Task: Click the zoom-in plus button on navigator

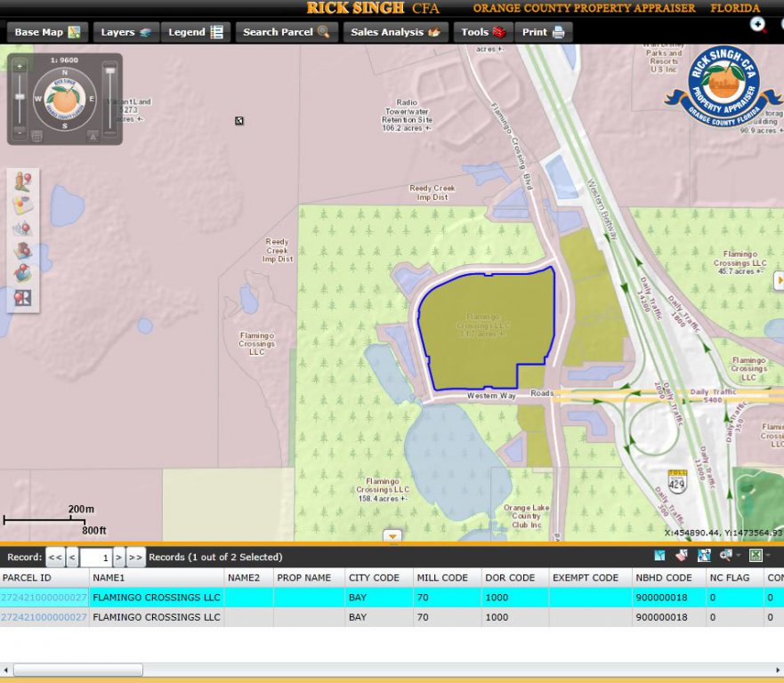Action: (20, 66)
